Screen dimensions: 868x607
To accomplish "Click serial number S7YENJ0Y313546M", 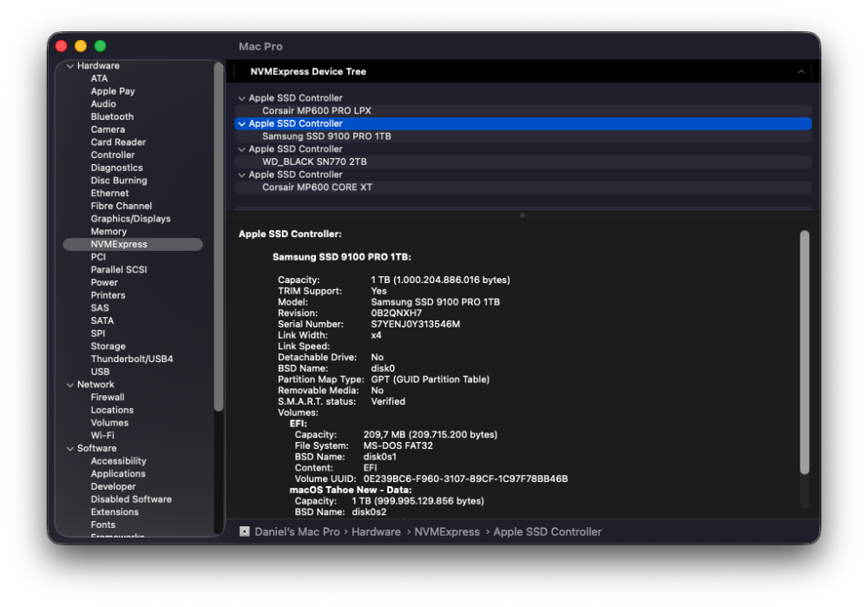I will tap(415, 324).
